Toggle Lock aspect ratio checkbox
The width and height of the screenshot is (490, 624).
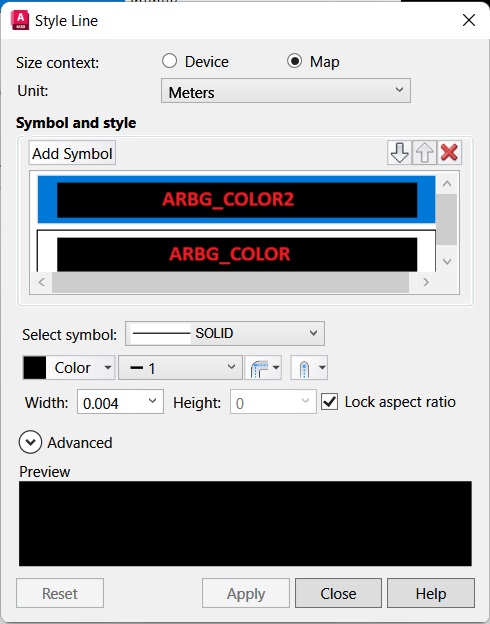click(x=330, y=402)
